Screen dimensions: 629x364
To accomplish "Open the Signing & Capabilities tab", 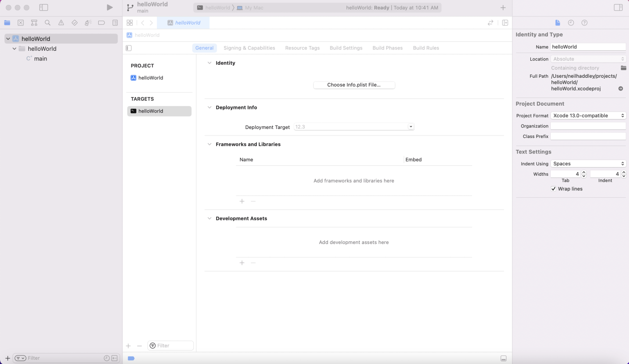I will coord(249,48).
